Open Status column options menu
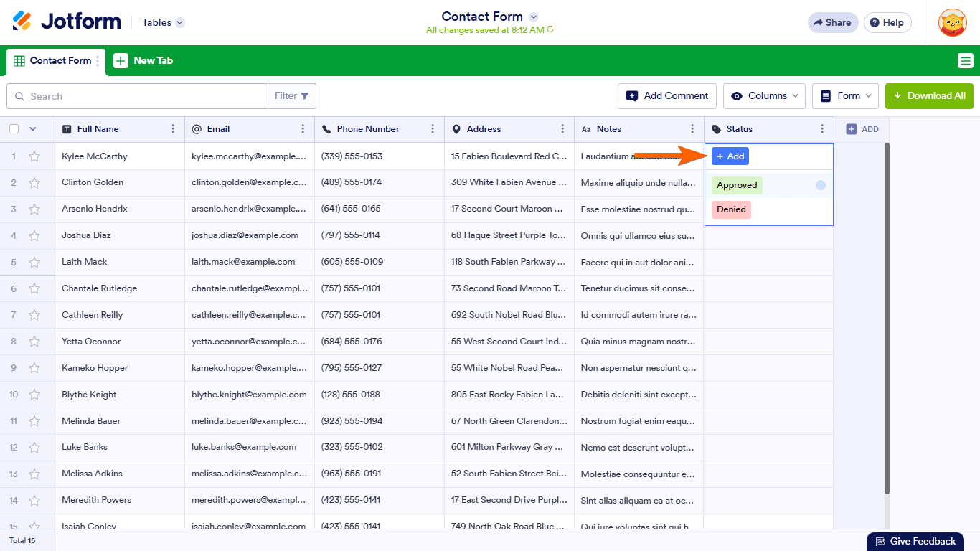The width and height of the screenshot is (980, 551). click(822, 129)
